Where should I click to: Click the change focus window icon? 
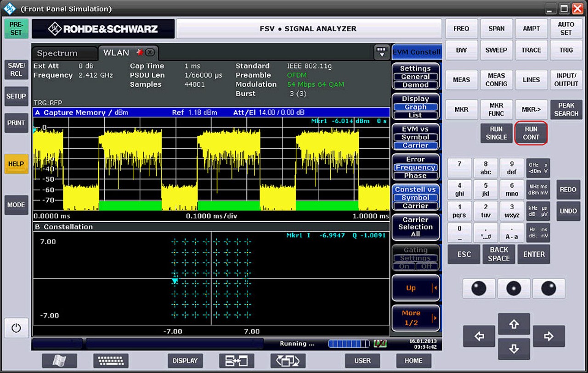coord(288,361)
